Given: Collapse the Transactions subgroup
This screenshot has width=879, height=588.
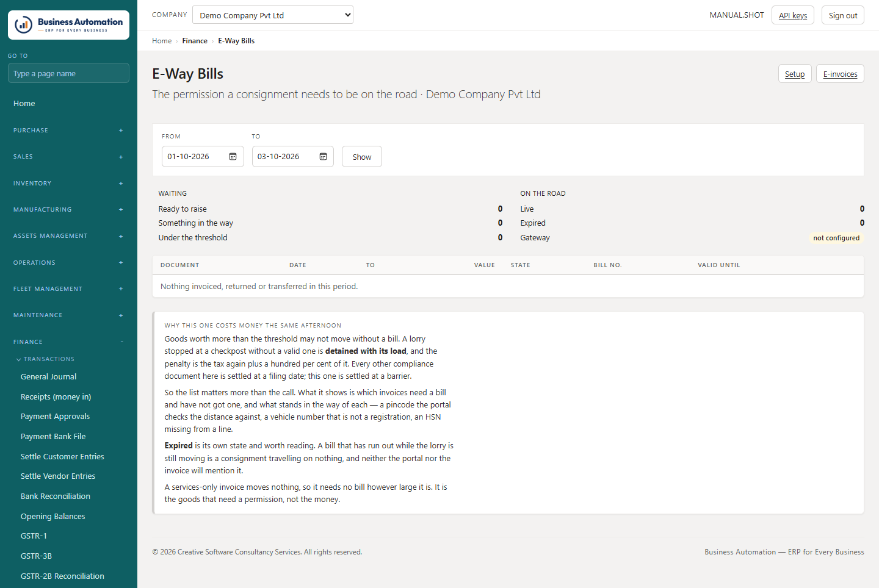Looking at the screenshot, I should [x=45, y=359].
